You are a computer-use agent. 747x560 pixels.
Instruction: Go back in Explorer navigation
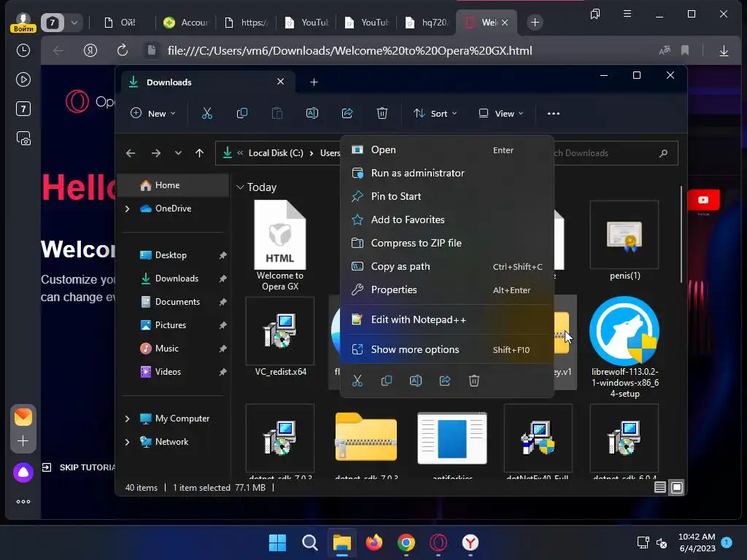click(131, 153)
